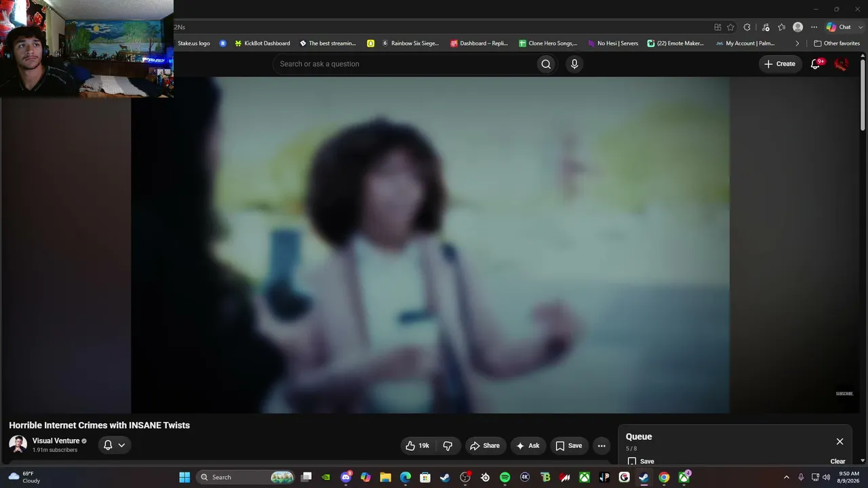Tick the Save checkbox in Queue

pos(632,462)
